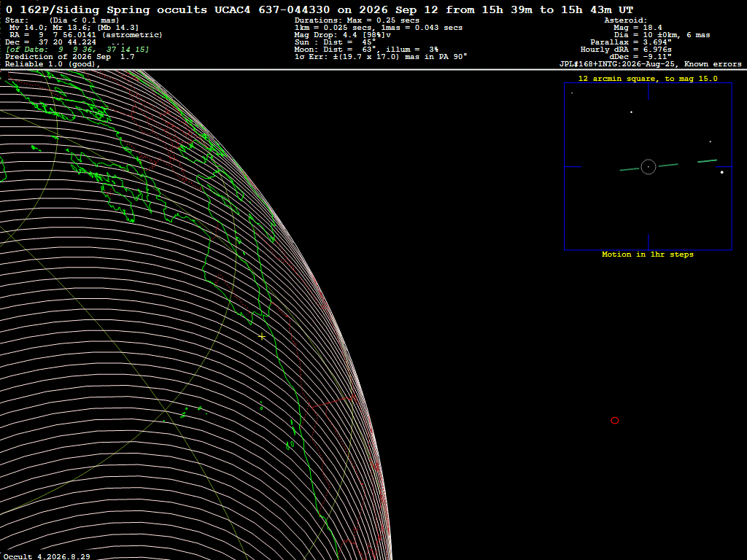
Task: Click the Asteroid heading label
Action: point(625,20)
